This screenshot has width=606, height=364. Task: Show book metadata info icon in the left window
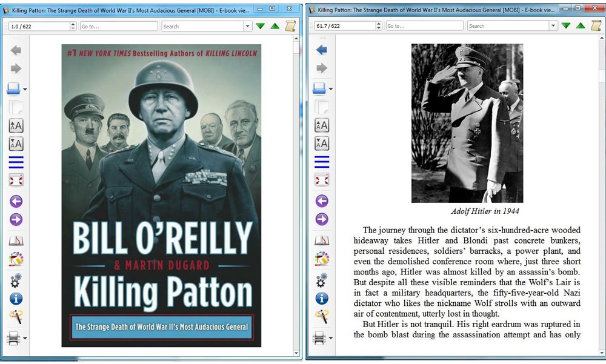coord(16,299)
